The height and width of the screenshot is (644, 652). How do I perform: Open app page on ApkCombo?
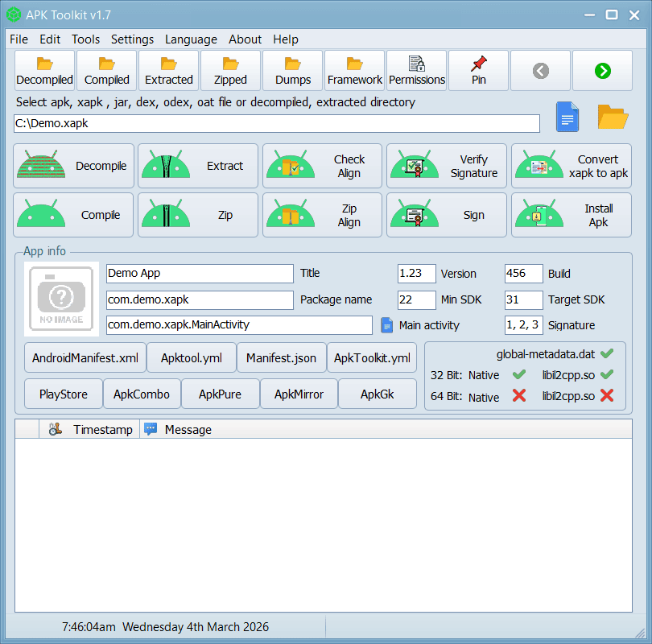pos(142,394)
